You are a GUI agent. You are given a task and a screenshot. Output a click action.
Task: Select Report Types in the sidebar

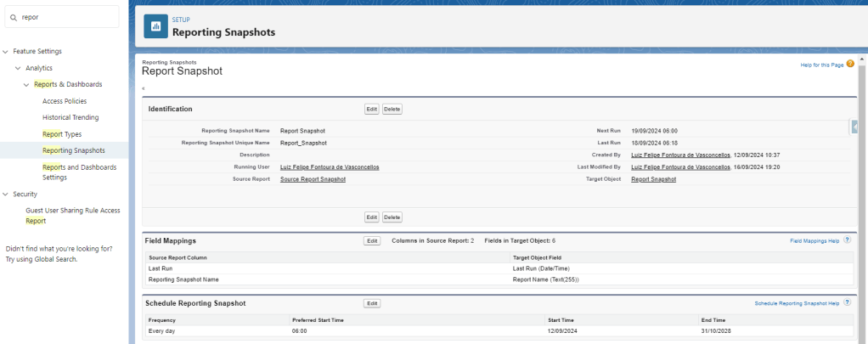pos(62,134)
